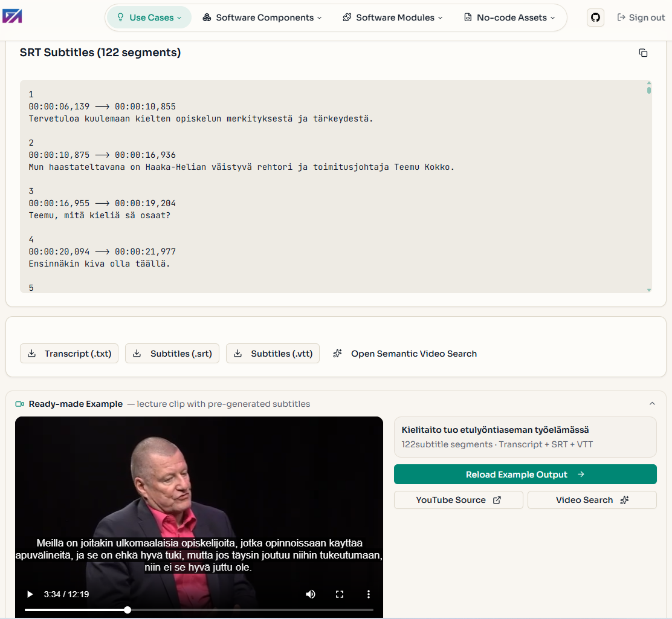Click the timestamp '00:00:06,139 --> 00:00:10,855'
This screenshot has height=619, width=672.
[x=102, y=107]
